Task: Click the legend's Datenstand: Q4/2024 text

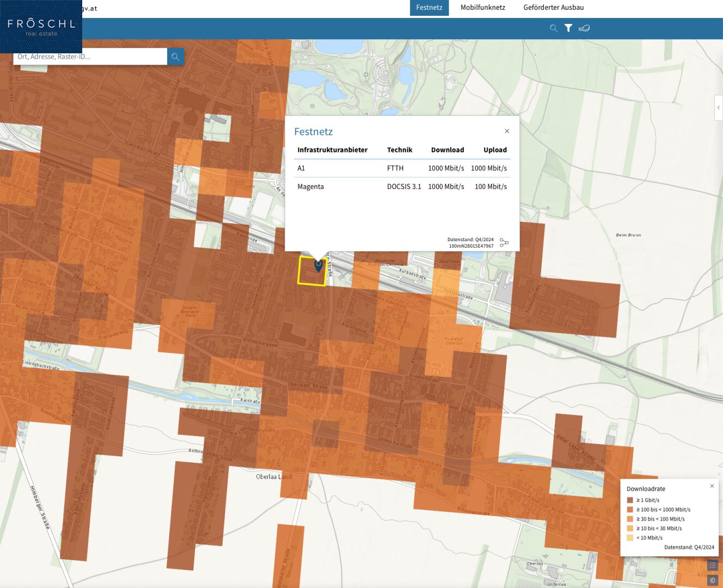Action: click(x=689, y=547)
